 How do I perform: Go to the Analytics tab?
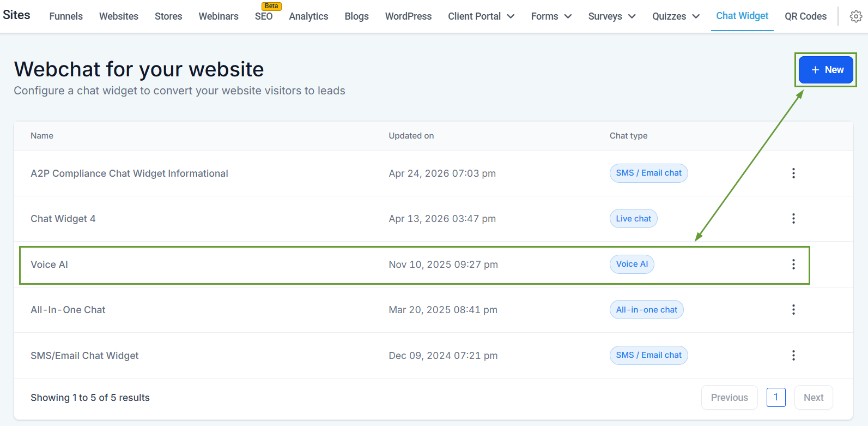pyautogui.click(x=308, y=16)
